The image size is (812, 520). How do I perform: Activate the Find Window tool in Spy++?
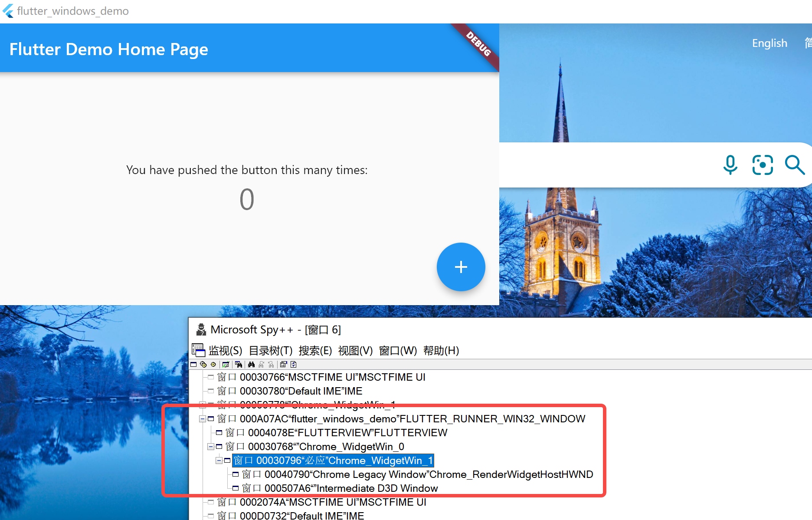click(x=238, y=365)
